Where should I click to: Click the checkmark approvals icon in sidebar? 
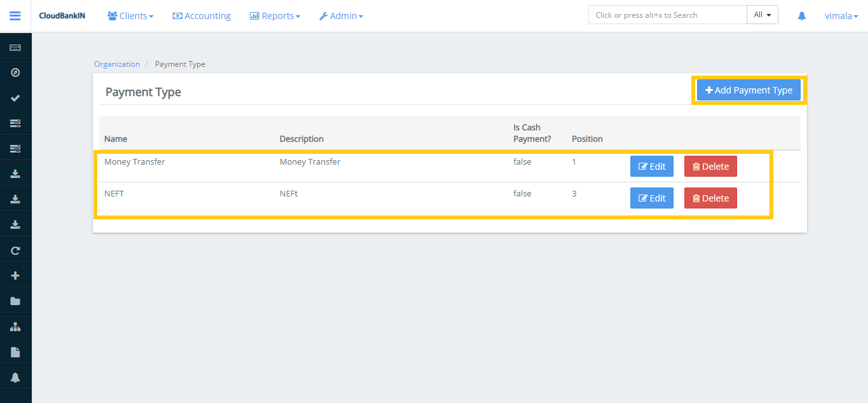click(15, 97)
